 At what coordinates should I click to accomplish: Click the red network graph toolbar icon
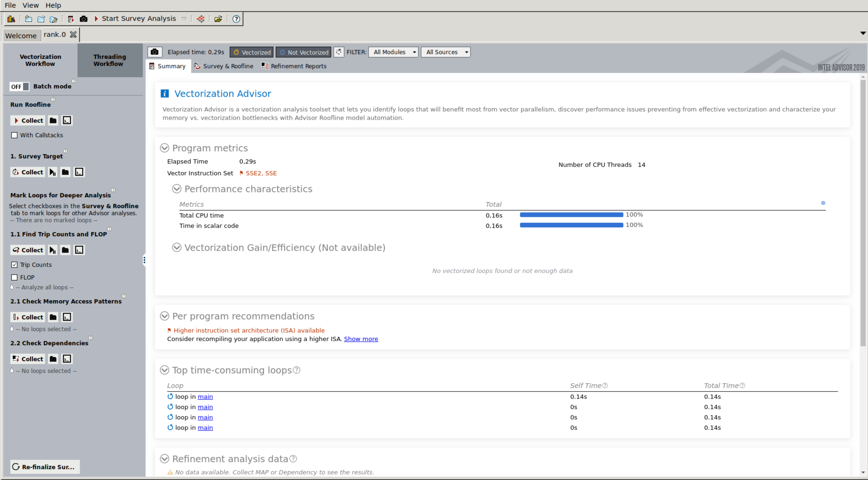tap(201, 19)
